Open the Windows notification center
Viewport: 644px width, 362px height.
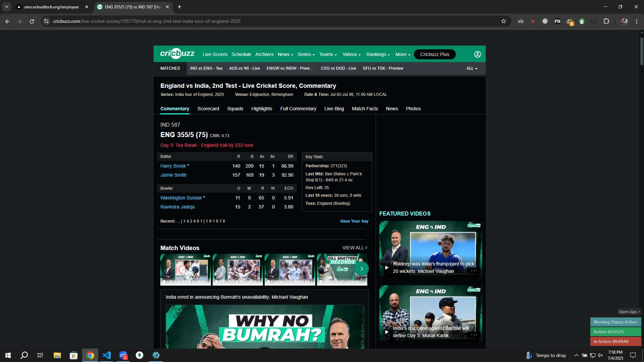coord(633,355)
